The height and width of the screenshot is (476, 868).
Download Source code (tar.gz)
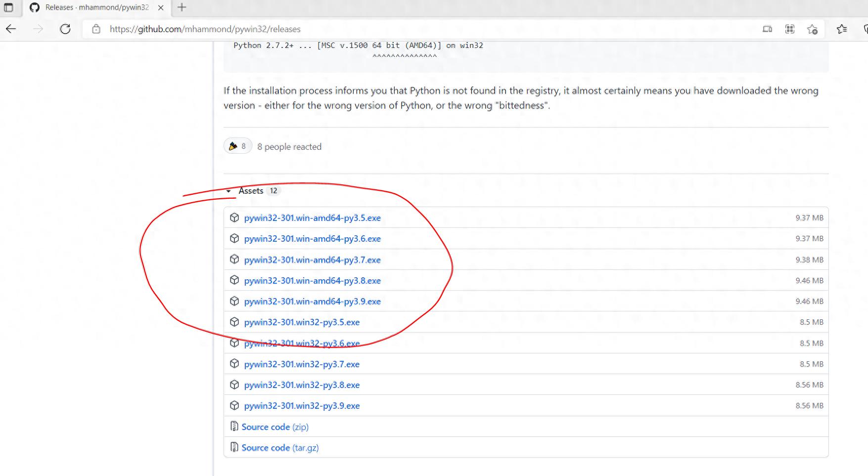(280, 448)
